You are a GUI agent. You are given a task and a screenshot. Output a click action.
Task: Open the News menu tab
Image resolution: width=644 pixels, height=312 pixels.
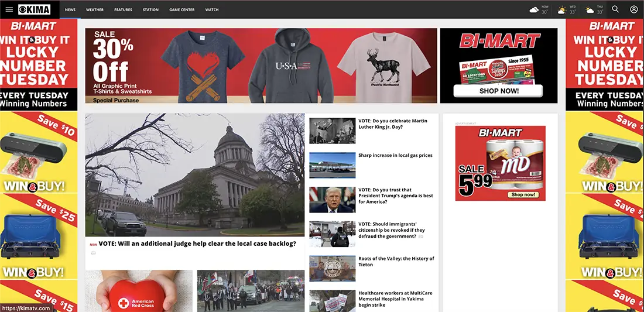[x=70, y=9]
